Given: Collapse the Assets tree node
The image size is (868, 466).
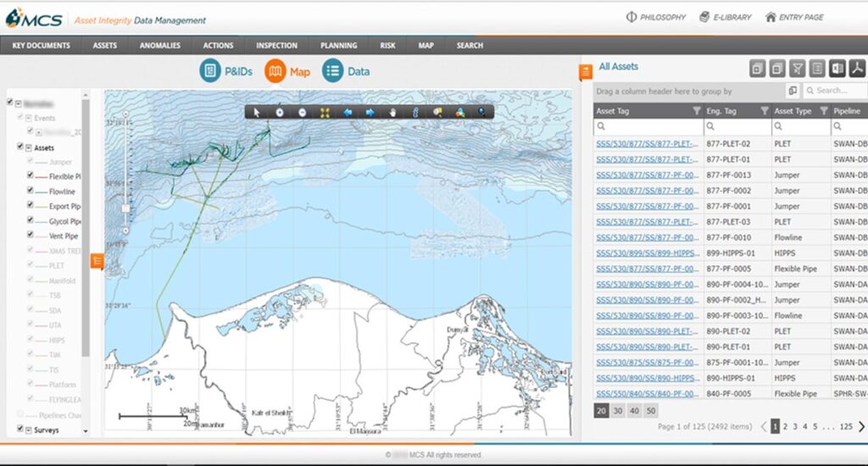Looking at the screenshot, I should (x=28, y=147).
